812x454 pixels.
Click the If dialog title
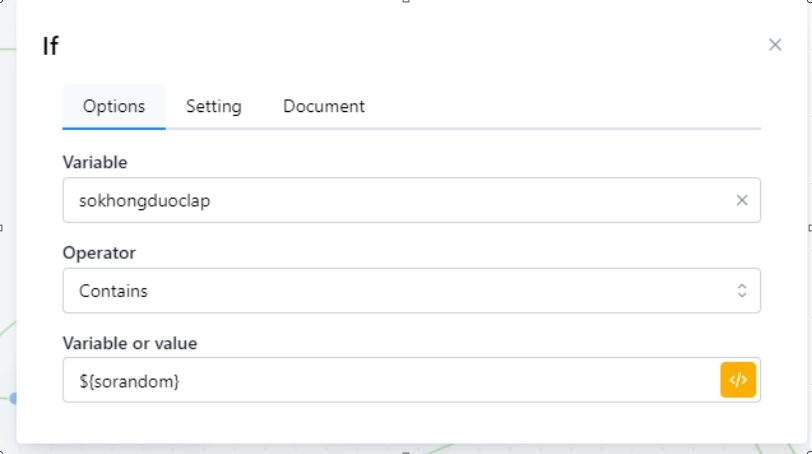pyautogui.click(x=51, y=46)
